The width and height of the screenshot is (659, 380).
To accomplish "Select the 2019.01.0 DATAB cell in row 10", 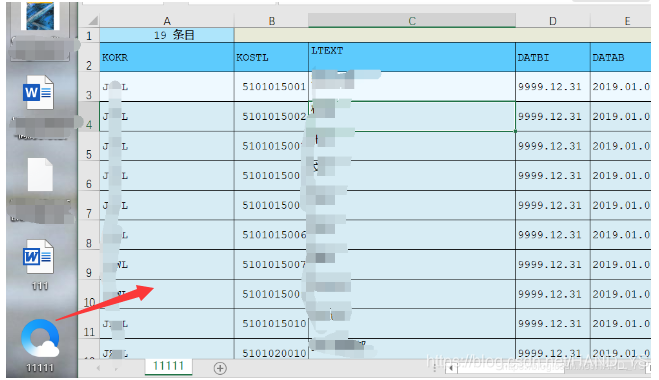I will 621,294.
